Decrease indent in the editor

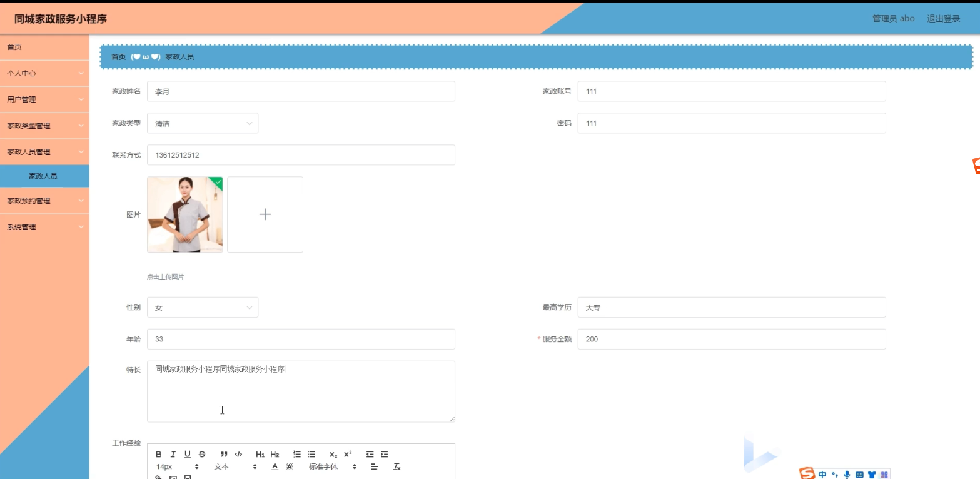370,454
